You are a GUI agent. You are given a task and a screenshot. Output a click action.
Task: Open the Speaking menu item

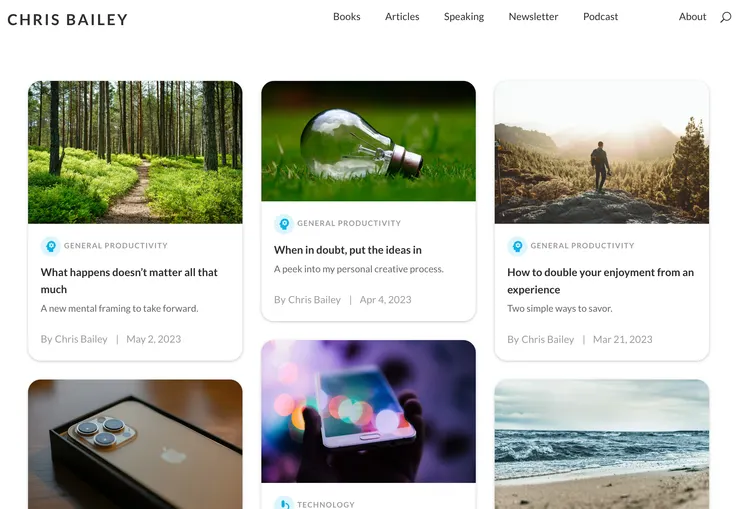(464, 17)
